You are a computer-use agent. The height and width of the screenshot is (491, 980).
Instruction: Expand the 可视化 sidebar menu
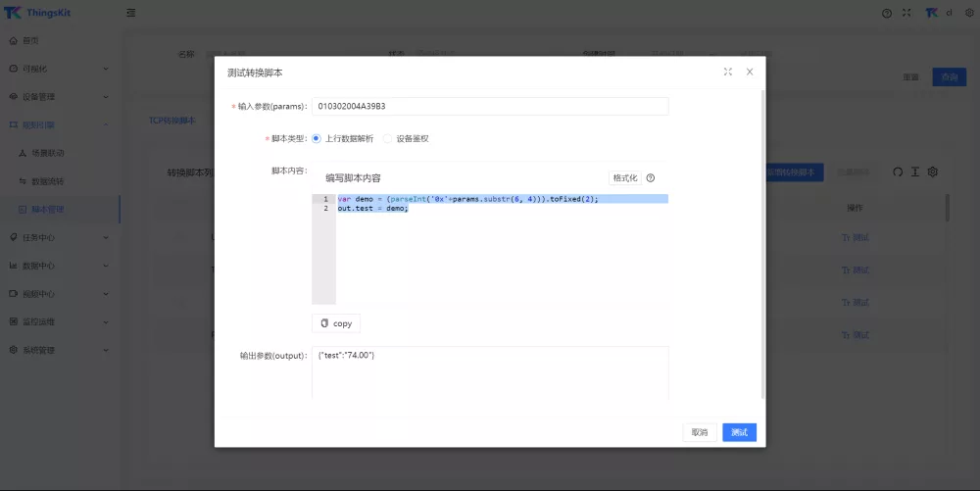tap(59, 69)
